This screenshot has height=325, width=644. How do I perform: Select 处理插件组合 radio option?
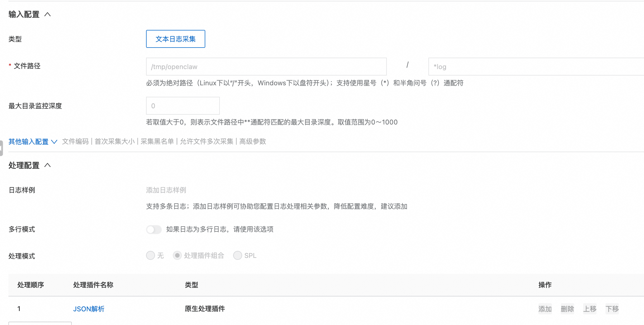tap(177, 255)
